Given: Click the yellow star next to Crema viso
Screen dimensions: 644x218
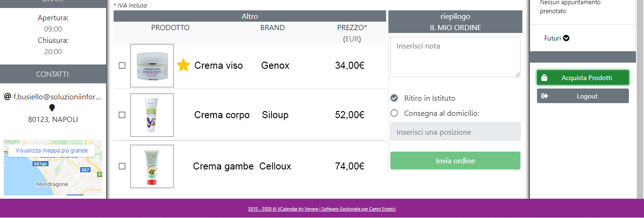Looking at the screenshot, I should click(x=183, y=65).
